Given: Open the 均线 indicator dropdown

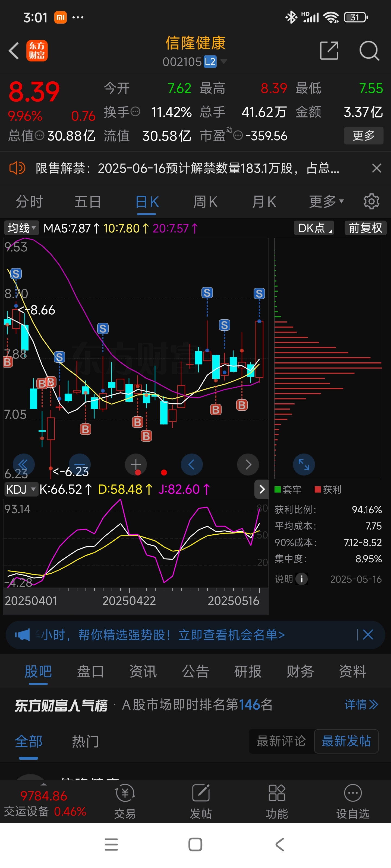Looking at the screenshot, I should click(x=21, y=228).
